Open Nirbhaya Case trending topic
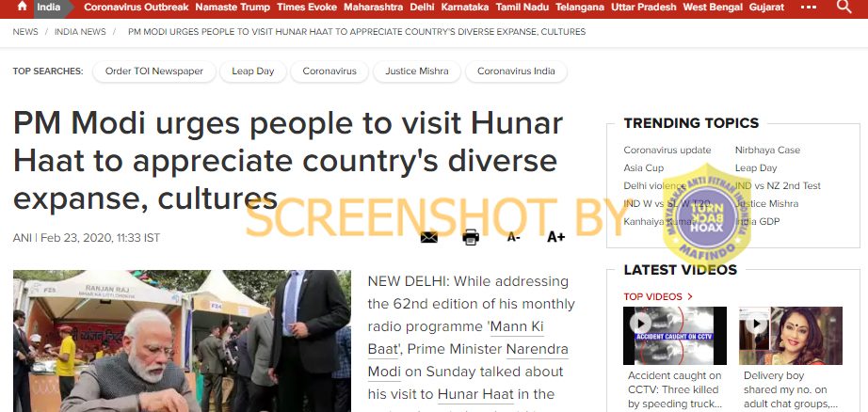Image resolution: width=868 pixels, height=412 pixels. 767,150
